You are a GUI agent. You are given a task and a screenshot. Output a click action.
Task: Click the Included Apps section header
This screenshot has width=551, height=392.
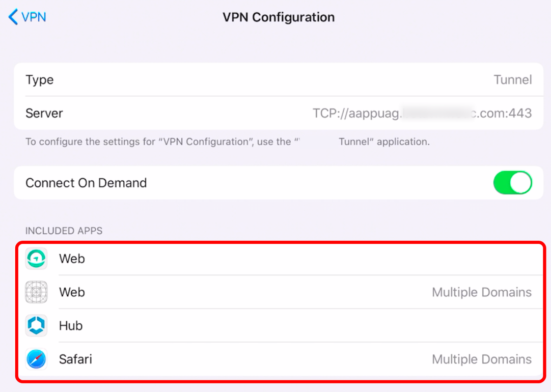point(64,231)
